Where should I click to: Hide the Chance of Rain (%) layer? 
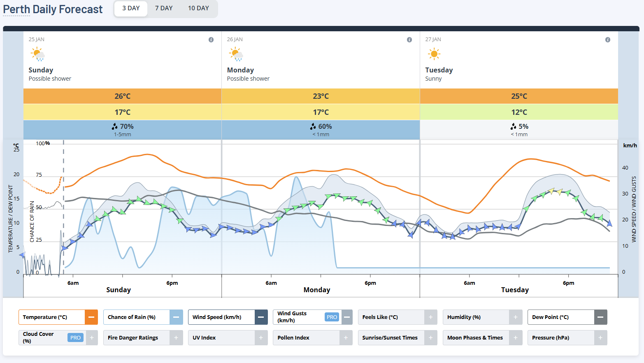tap(176, 317)
